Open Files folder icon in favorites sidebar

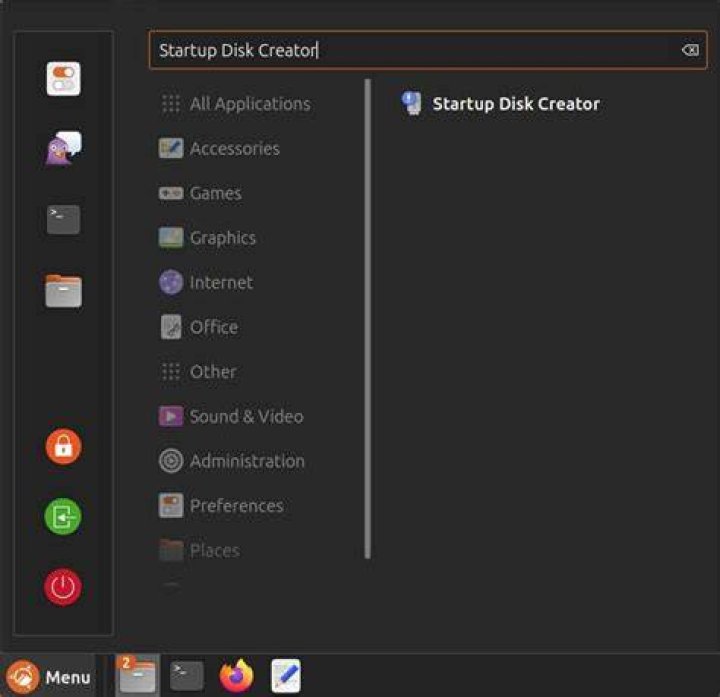coord(63,291)
